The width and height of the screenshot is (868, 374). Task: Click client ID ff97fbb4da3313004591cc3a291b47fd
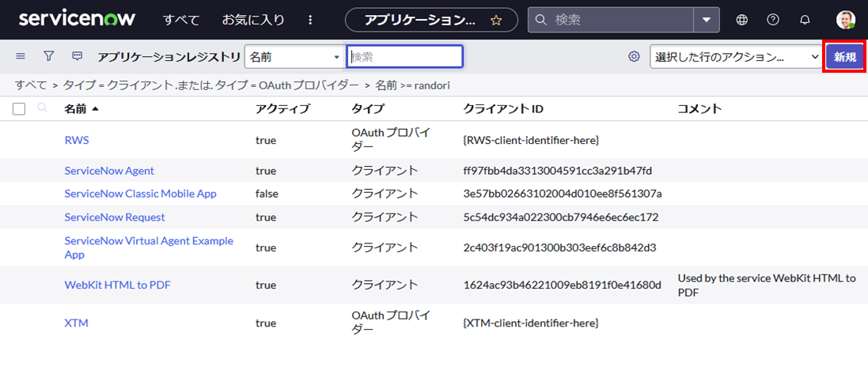[x=558, y=171]
